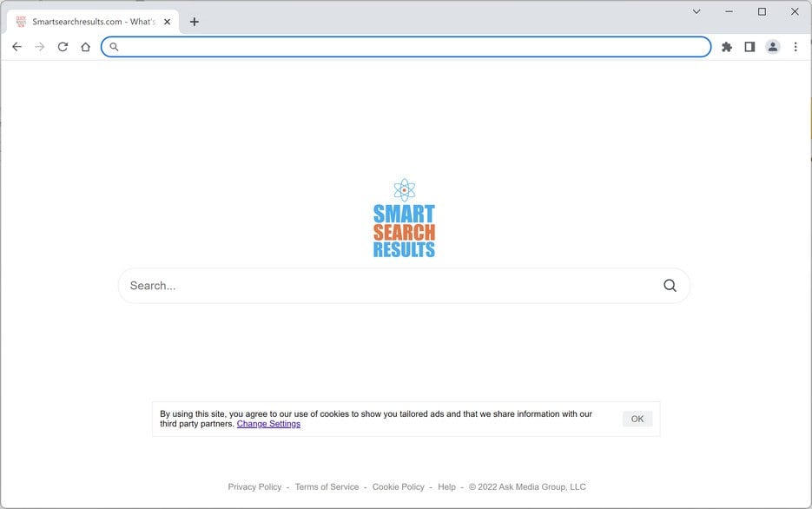Click the magnifier icon in address bar
Screen dimensions: 812x509
point(114,47)
